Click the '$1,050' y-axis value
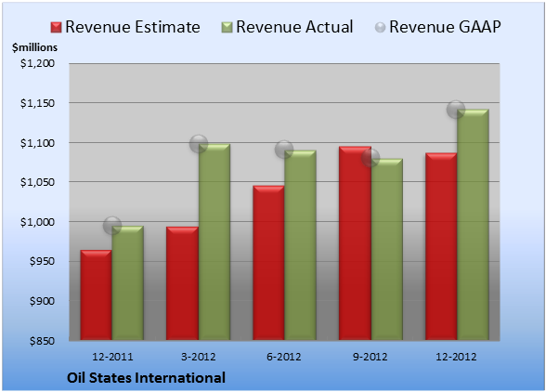The height and width of the screenshot is (392, 546). point(37,182)
